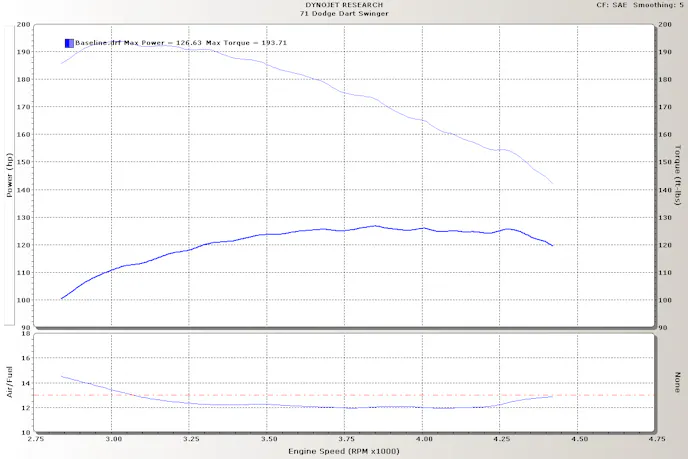The image size is (688, 459).
Task: Click the 4.00 tick on the RPM axis
Action: [x=424, y=440]
